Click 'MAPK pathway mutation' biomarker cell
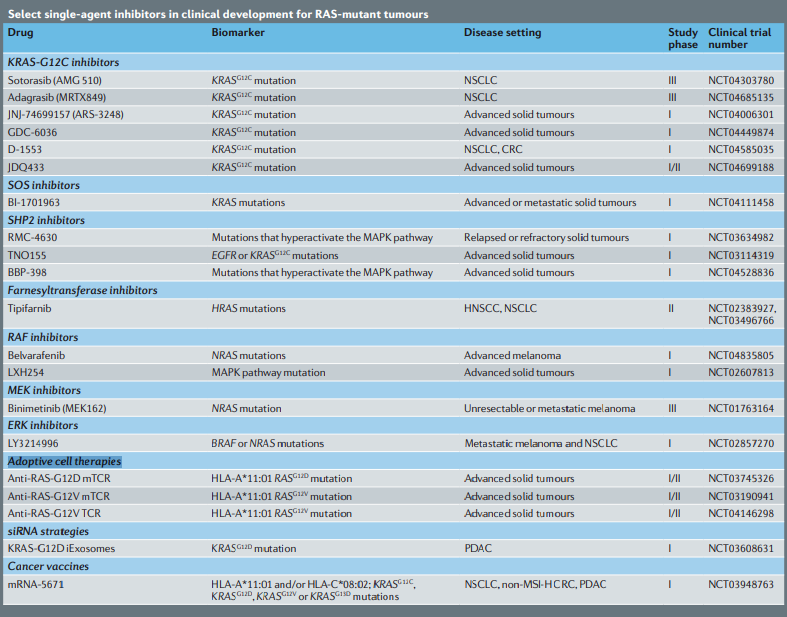 tap(268, 373)
